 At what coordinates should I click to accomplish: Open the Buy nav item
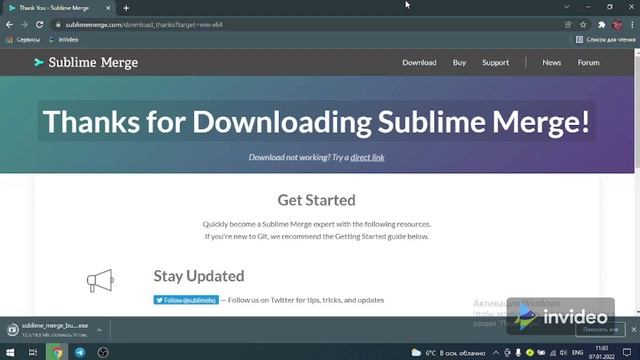point(459,62)
